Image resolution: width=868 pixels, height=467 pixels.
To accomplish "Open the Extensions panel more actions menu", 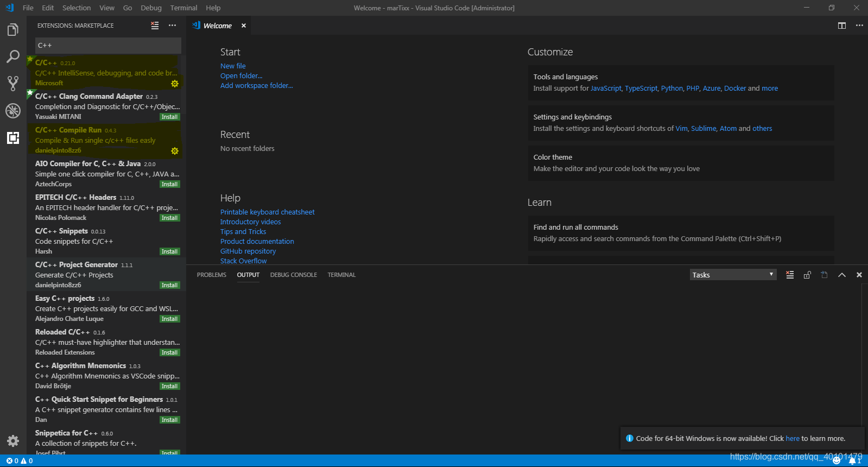I will click(x=172, y=26).
